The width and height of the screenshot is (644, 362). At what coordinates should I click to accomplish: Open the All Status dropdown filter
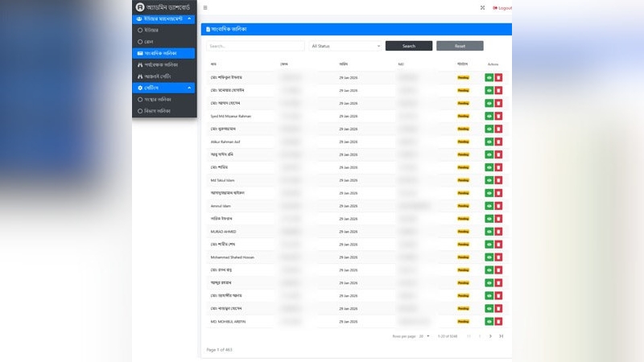pos(345,46)
